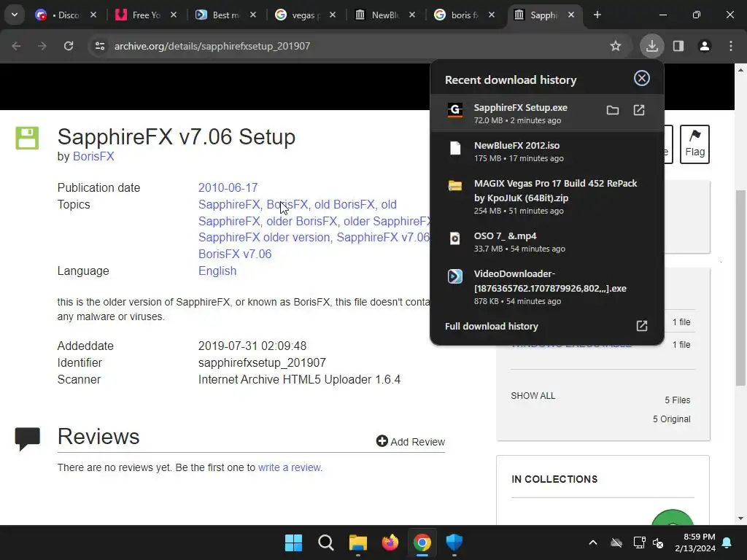This screenshot has height=560, width=747.
Task: Select SapphireFX Setup.exe download entry
Action: 546,113
